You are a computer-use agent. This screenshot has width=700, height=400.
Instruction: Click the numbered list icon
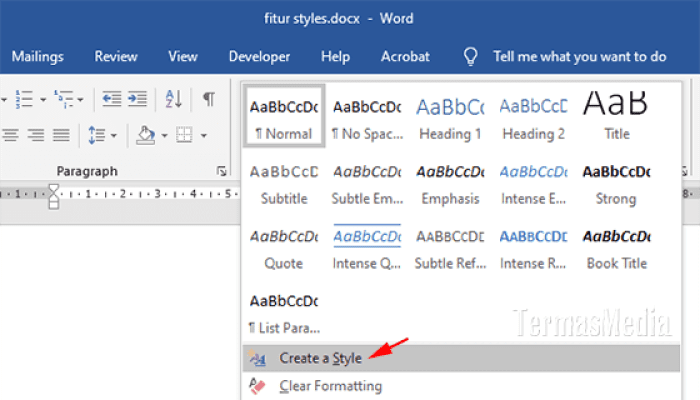[24, 99]
